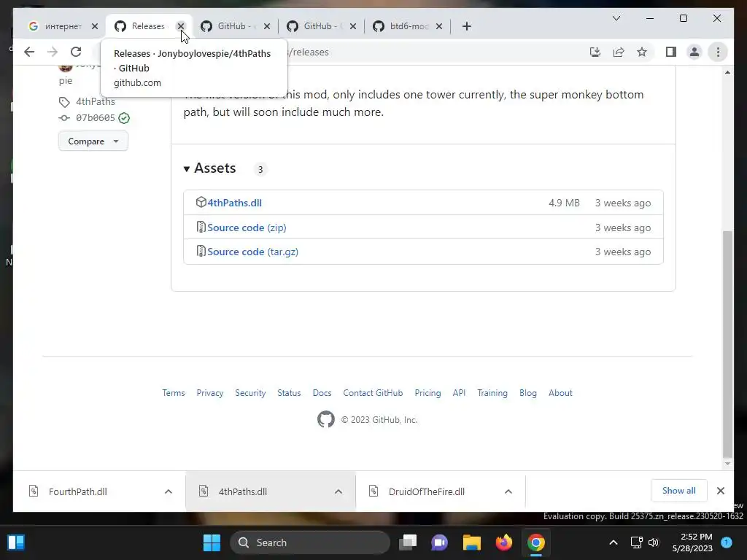Screen dimensions: 747x560
Task: Collapse the Assets section
Action: [x=210, y=168]
